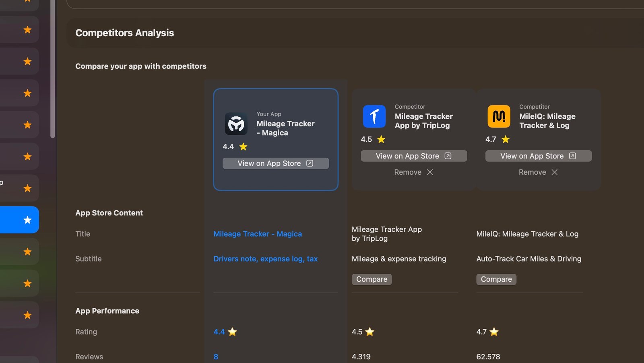The width and height of the screenshot is (644, 363).
Task: Click the App Performance section label
Action: point(107,311)
